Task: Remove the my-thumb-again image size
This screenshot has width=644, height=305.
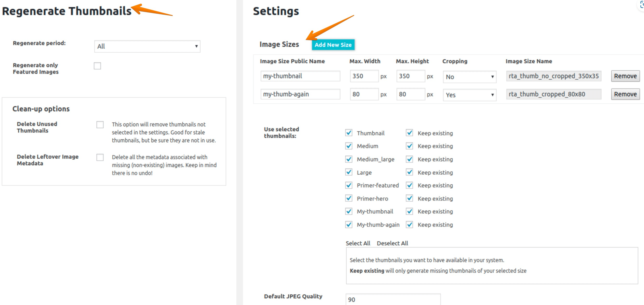Action: tap(625, 94)
